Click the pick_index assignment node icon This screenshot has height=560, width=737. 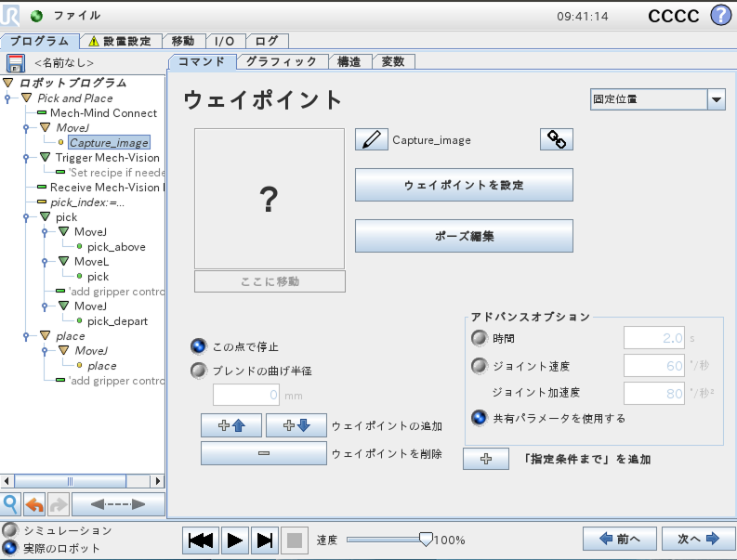pyautogui.click(x=42, y=202)
